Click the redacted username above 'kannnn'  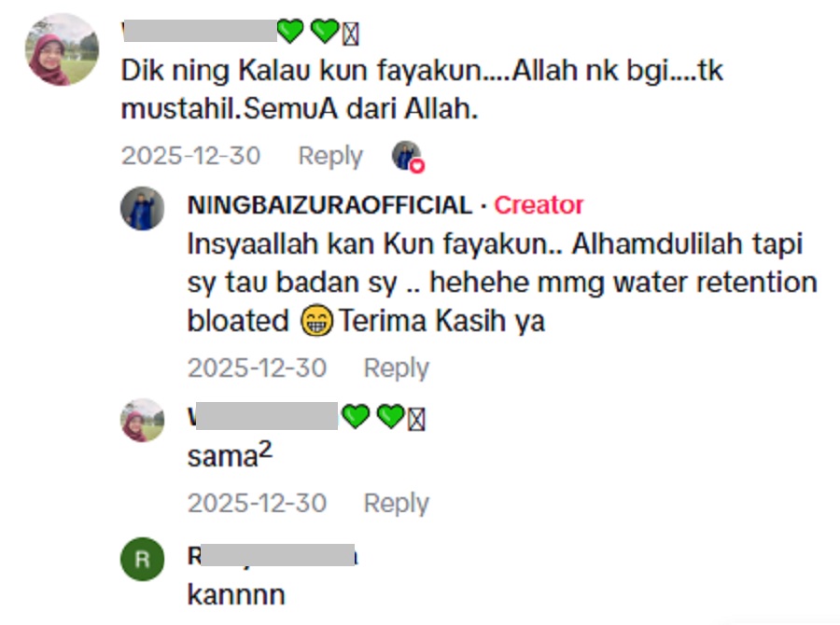coord(272,557)
